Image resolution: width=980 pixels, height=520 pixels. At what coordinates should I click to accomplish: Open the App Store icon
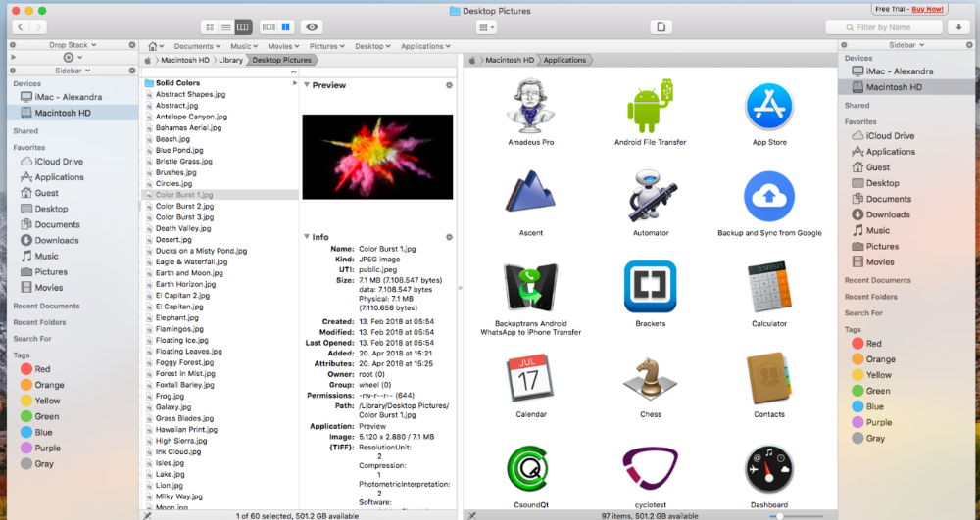click(x=768, y=107)
